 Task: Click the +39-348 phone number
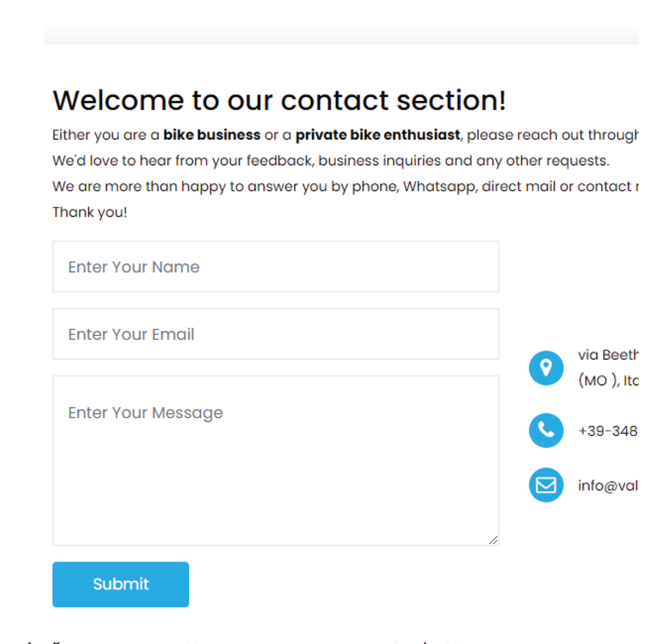tap(608, 431)
